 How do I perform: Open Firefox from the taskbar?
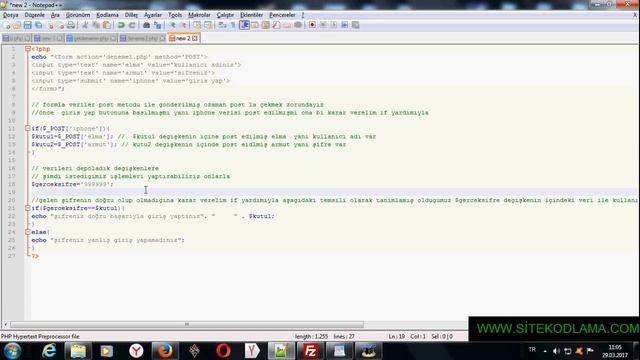click(165, 351)
